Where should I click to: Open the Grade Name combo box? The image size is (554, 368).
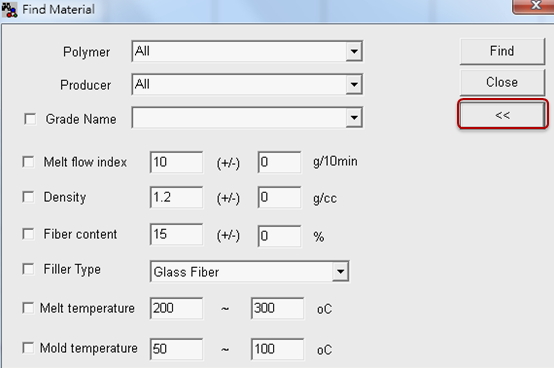[x=354, y=118]
